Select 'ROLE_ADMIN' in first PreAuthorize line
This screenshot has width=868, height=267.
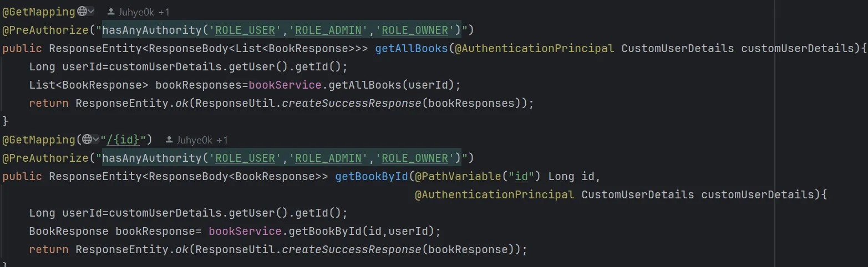(x=328, y=29)
